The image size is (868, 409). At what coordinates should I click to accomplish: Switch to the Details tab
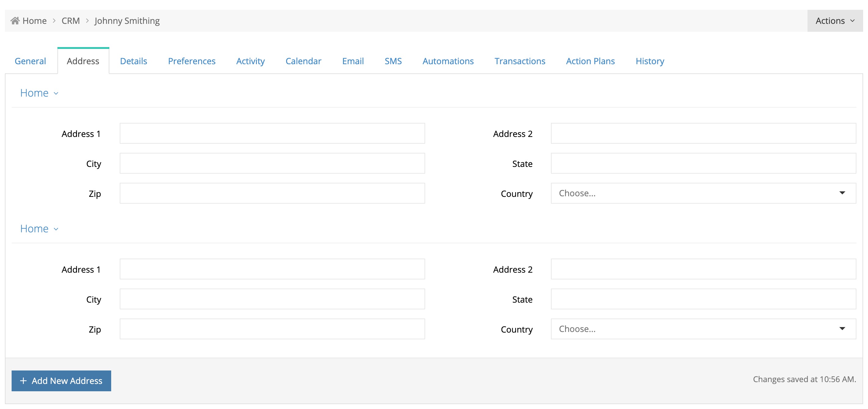coord(133,61)
